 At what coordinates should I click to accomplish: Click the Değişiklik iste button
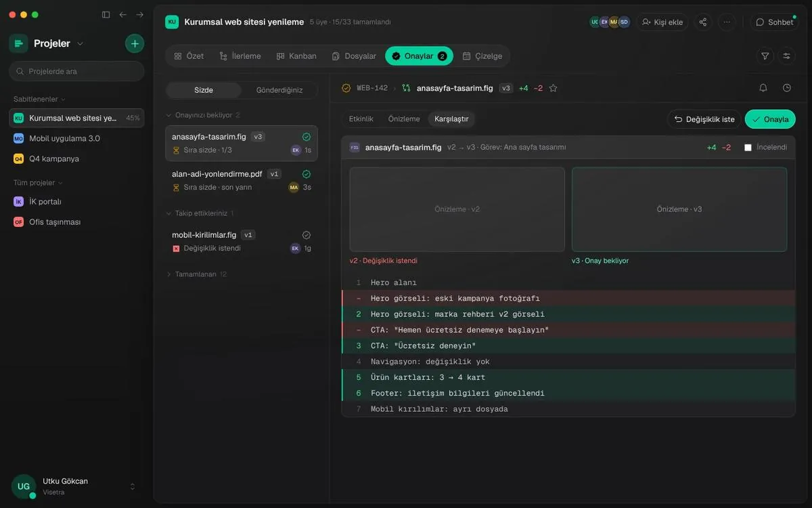[x=704, y=119]
